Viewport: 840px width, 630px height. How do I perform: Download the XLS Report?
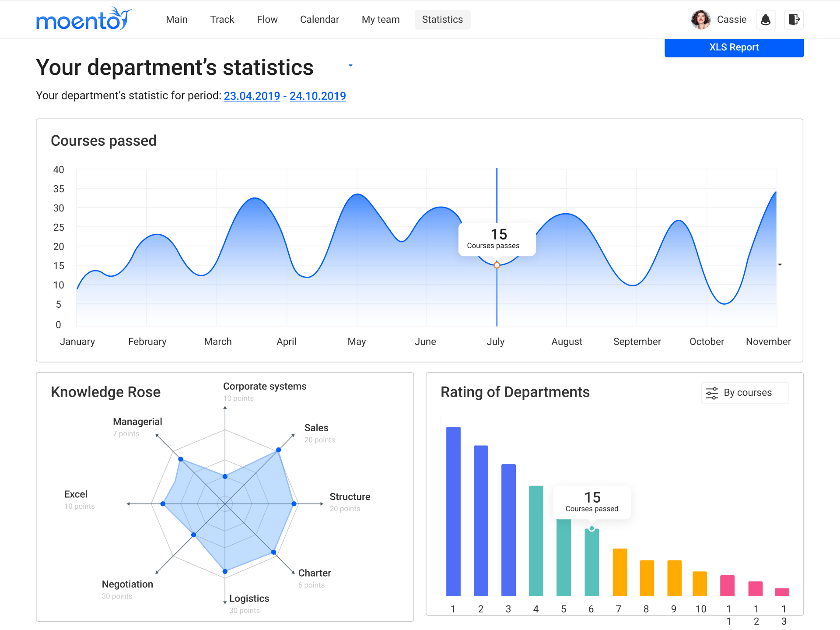click(x=734, y=47)
